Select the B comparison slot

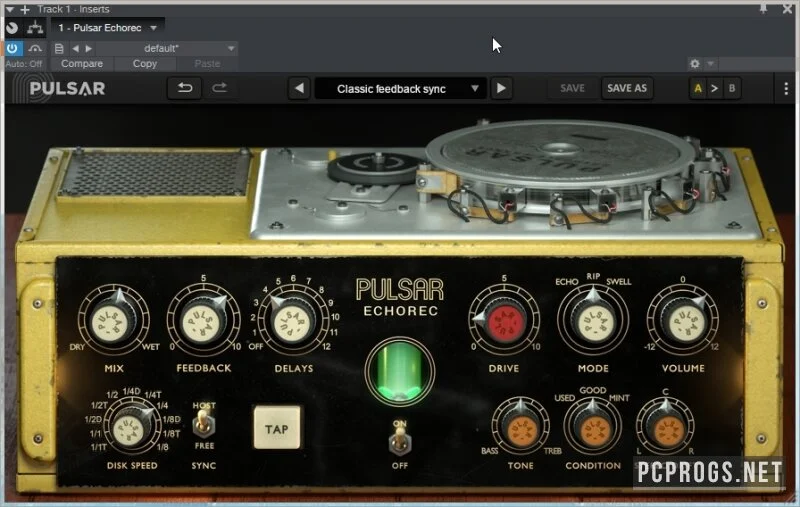tap(732, 88)
